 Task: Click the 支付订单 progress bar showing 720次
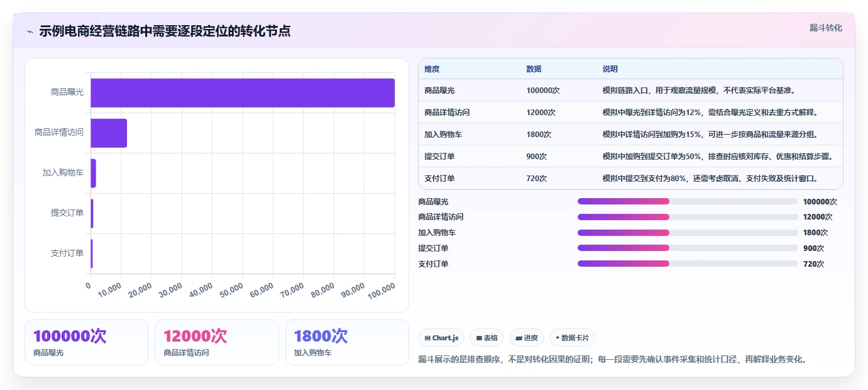(x=688, y=264)
